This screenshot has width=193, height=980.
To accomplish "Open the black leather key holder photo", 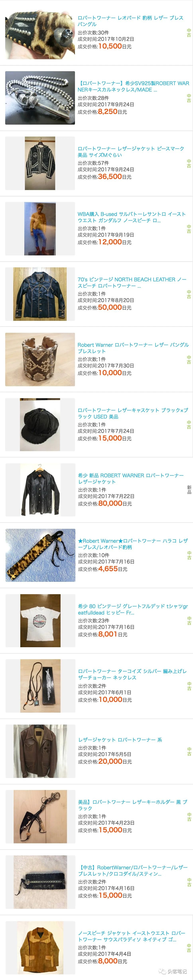I will click(40, 817).
